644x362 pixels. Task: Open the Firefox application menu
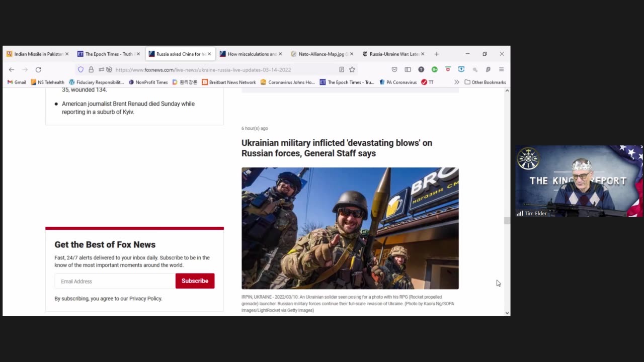502,69
